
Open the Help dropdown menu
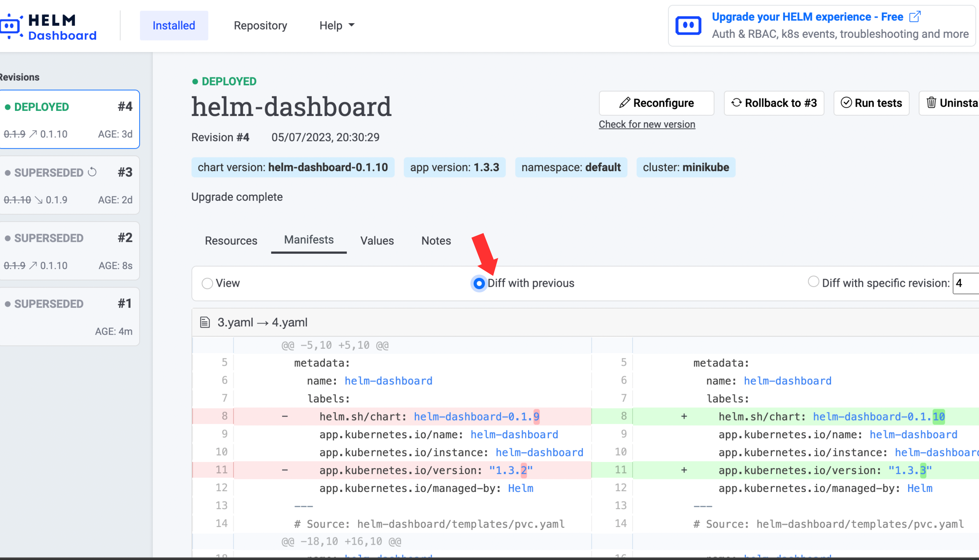click(337, 26)
